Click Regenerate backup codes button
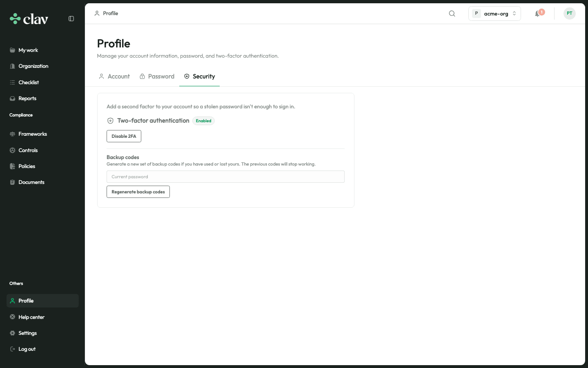 point(138,192)
